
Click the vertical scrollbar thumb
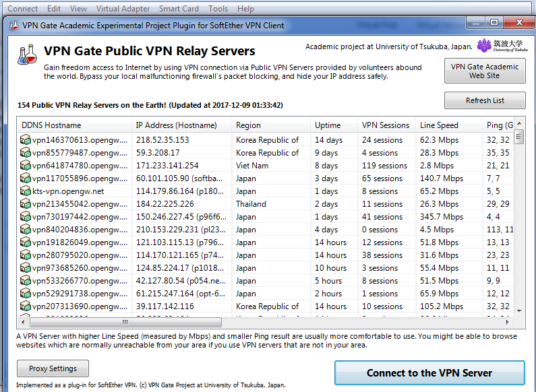click(519, 137)
